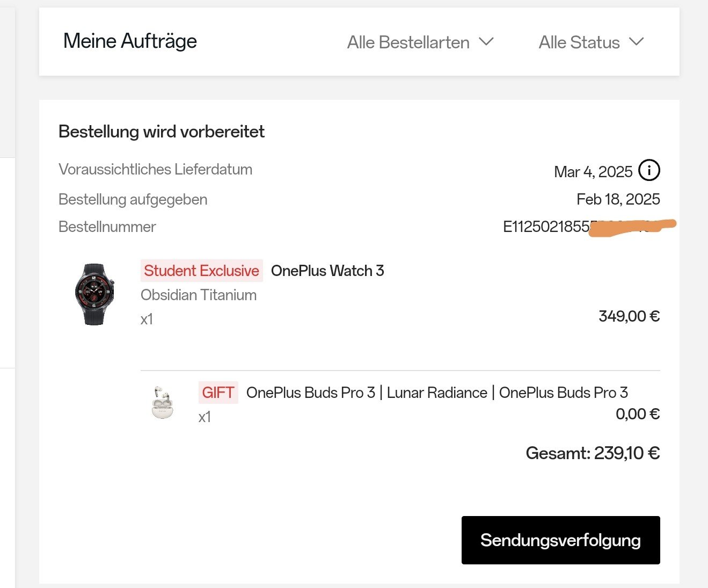Click the delivery date info icon
Screen dimensions: 708x588
coord(649,171)
